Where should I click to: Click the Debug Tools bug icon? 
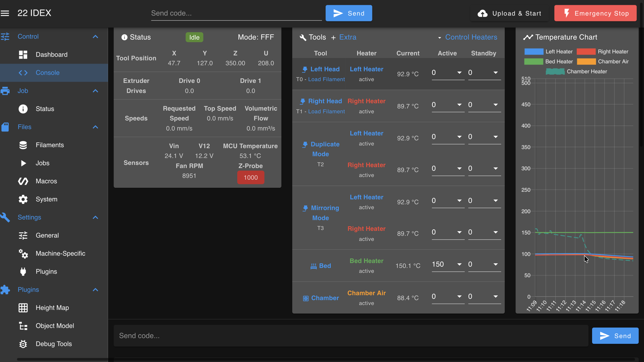(x=23, y=344)
